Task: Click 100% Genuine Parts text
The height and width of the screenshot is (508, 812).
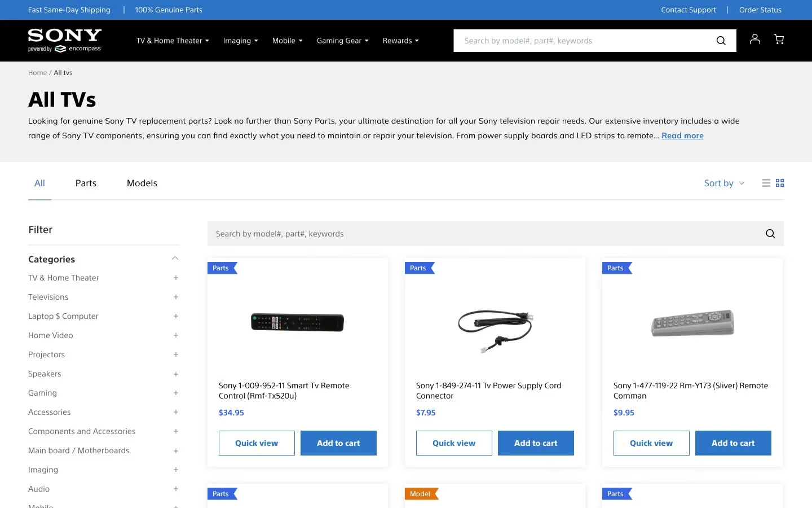Action: click(169, 10)
